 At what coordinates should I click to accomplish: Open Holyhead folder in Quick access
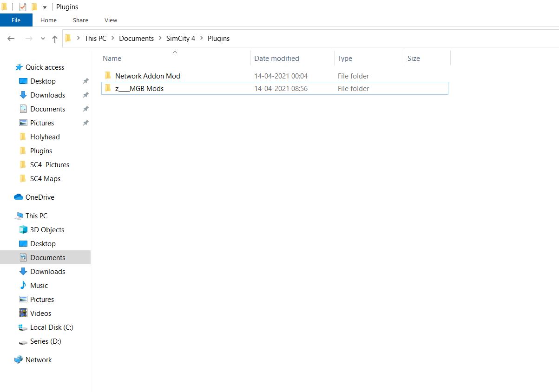coord(45,137)
